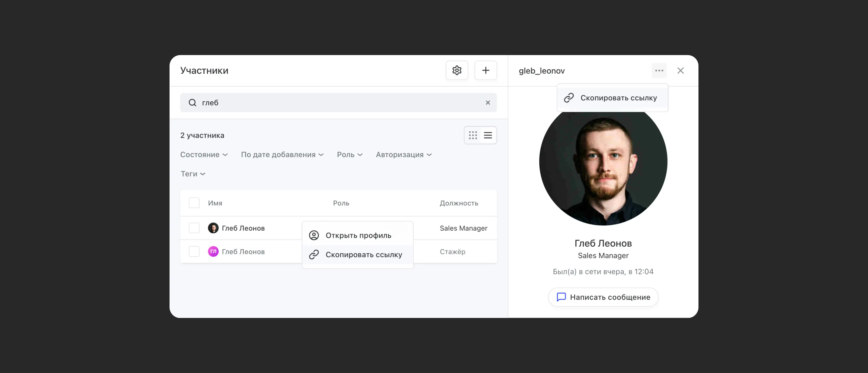Toggle select-all checkbox in table header

click(194, 203)
